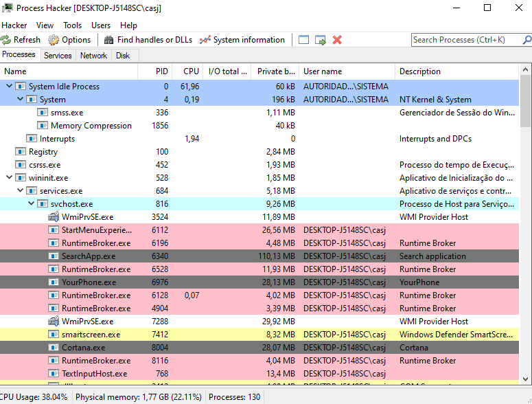Click the CPU Usage status bar entry

coord(34,397)
